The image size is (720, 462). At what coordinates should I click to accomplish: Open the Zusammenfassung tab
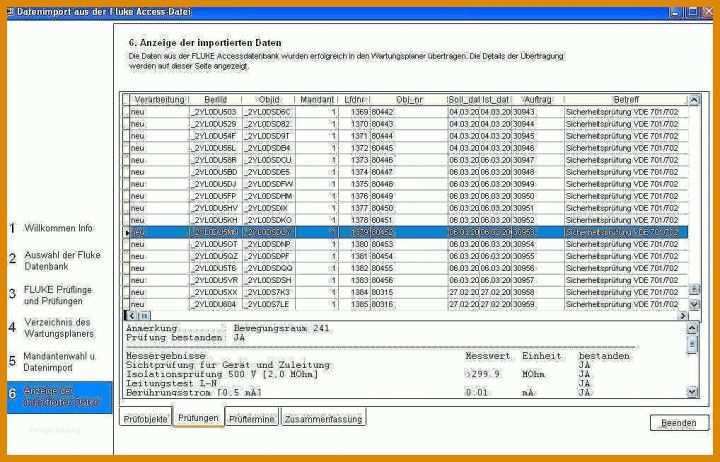(323, 419)
